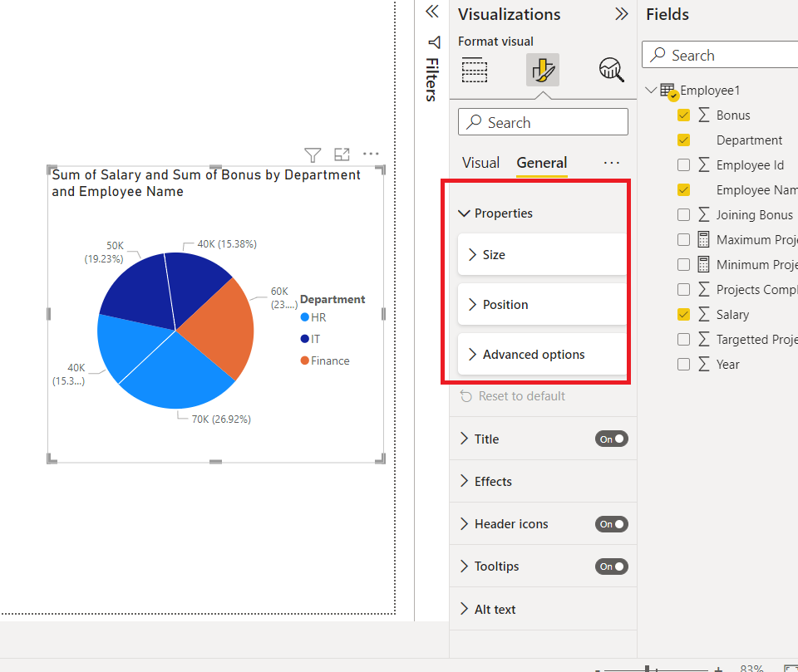Uncheck the Salary field checkbox
Screen dimensions: 798x672
683,314
